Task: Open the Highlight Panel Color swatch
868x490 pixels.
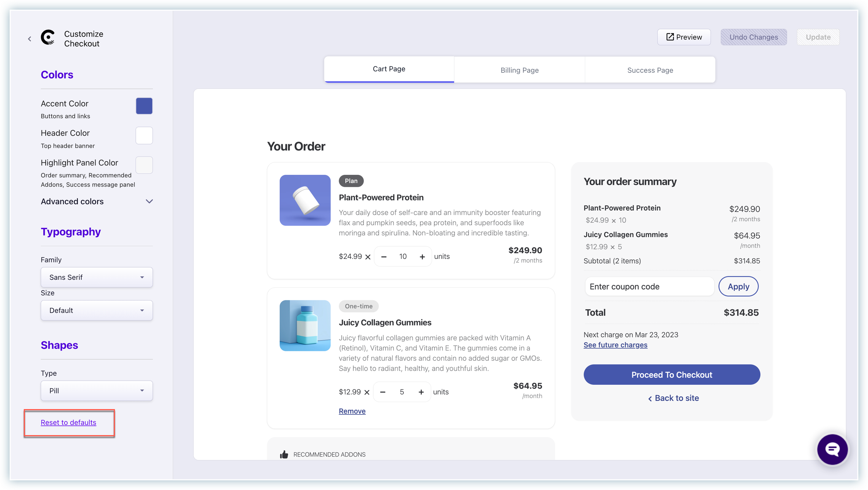Action: point(144,165)
